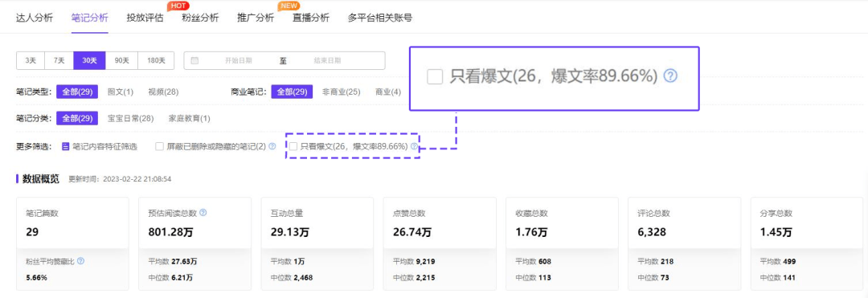Click the 开始日期 start date field
Screen dimensions: 868x298
coord(239,61)
